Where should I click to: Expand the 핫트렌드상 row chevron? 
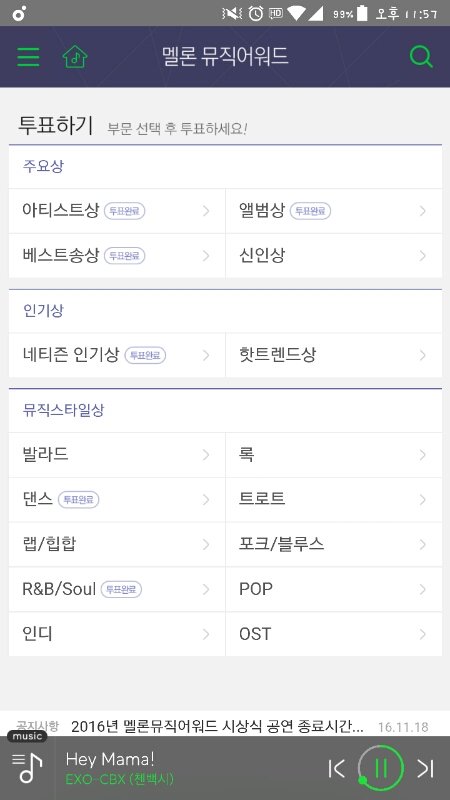(x=422, y=355)
